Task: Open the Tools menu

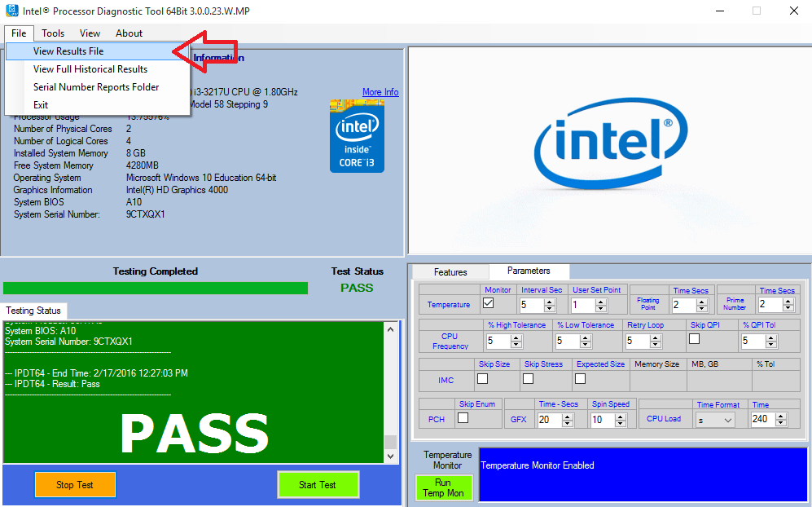Action: (53, 33)
